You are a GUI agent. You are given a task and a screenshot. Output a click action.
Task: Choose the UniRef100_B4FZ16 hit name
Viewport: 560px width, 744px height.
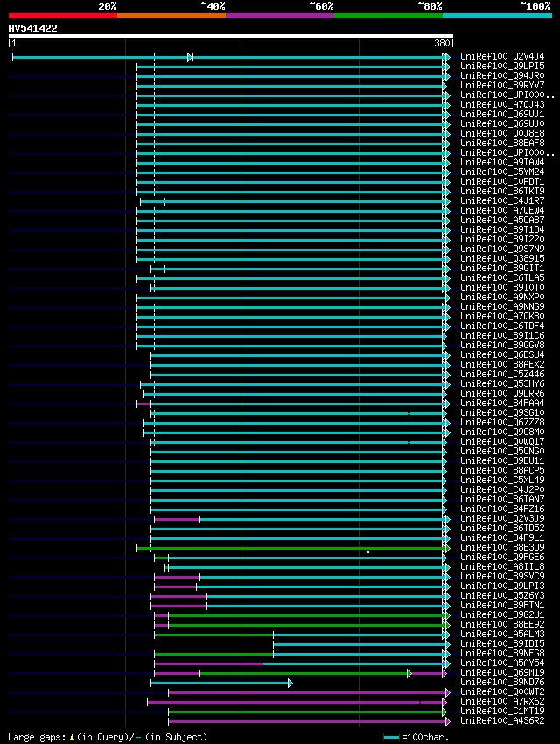point(502,509)
